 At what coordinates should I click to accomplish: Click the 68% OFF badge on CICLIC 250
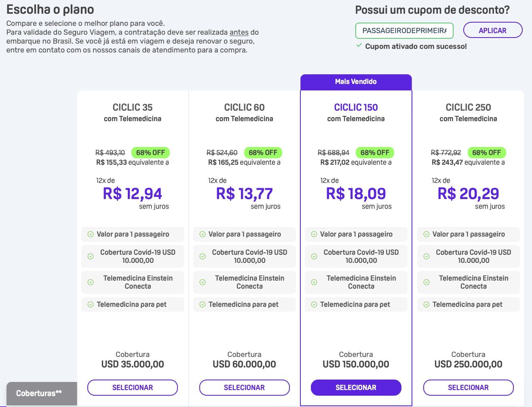tap(487, 153)
